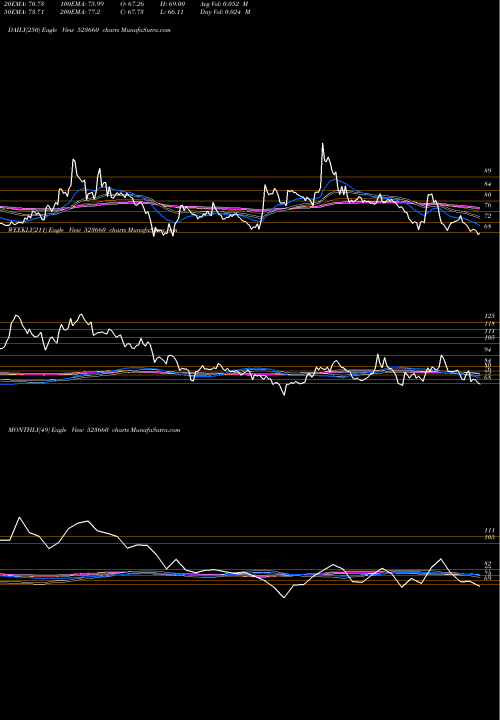Click the 50EMA: 73.71 value
The image size is (500, 720).
[25, 12]
